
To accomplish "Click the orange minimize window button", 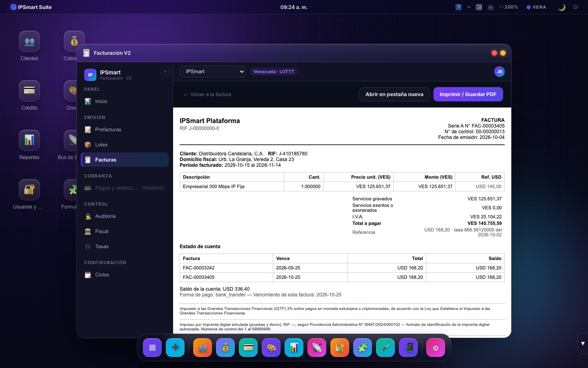I will click(503, 53).
